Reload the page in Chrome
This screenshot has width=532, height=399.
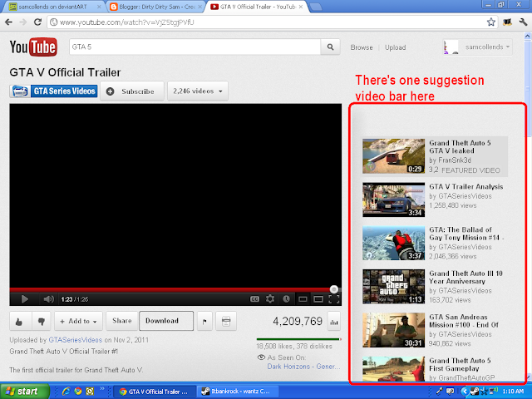click(x=37, y=22)
